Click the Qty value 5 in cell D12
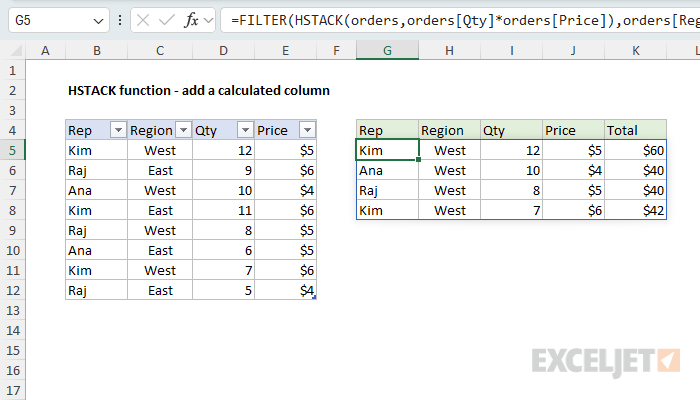The width and height of the screenshot is (700, 400). pyautogui.click(x=223, y=290)
